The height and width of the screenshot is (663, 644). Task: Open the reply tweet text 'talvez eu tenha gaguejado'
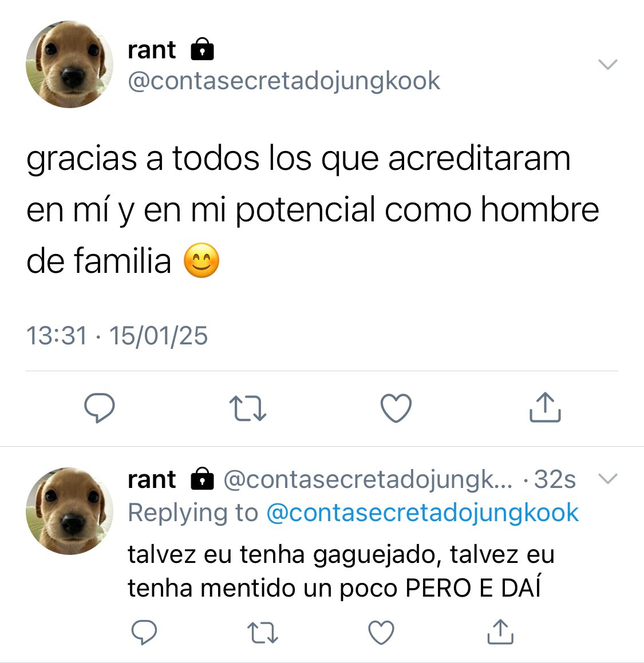341,571
